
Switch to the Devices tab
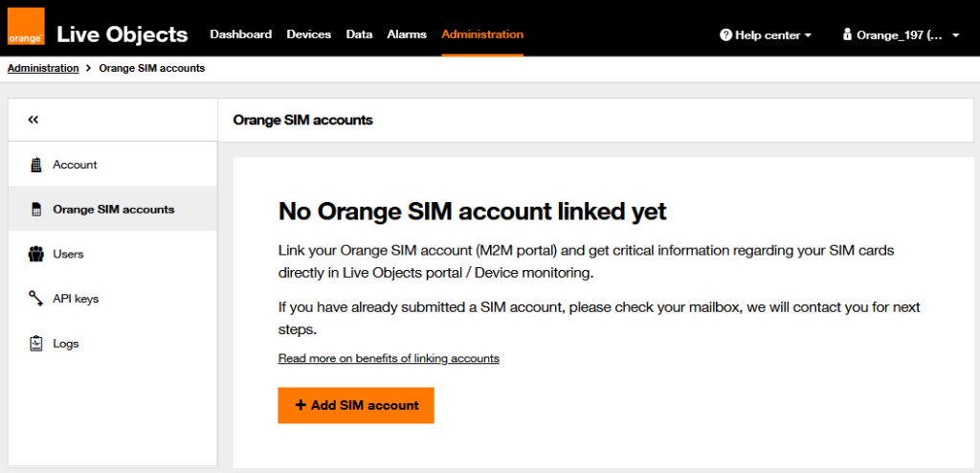[308, 34]
